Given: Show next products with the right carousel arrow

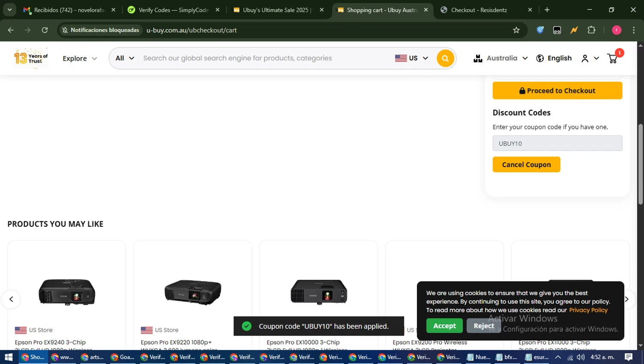Looking at the screenshot, I should pyautogui.click(x=626, y=299).
